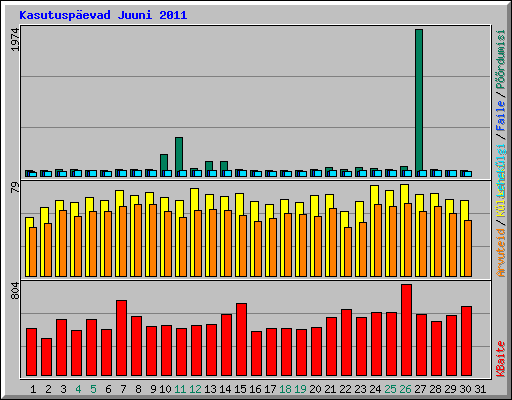Click the orange sites bar for day 22
This screenshot has height=400, width=512.
click(x=348, y=252)
